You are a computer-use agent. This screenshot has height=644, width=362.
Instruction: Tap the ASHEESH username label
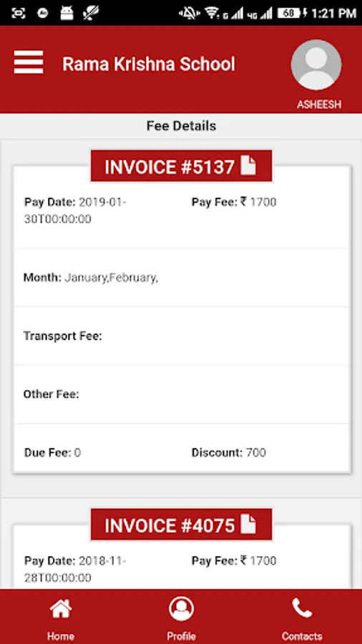pyautogui.click(x=319, y=104)
